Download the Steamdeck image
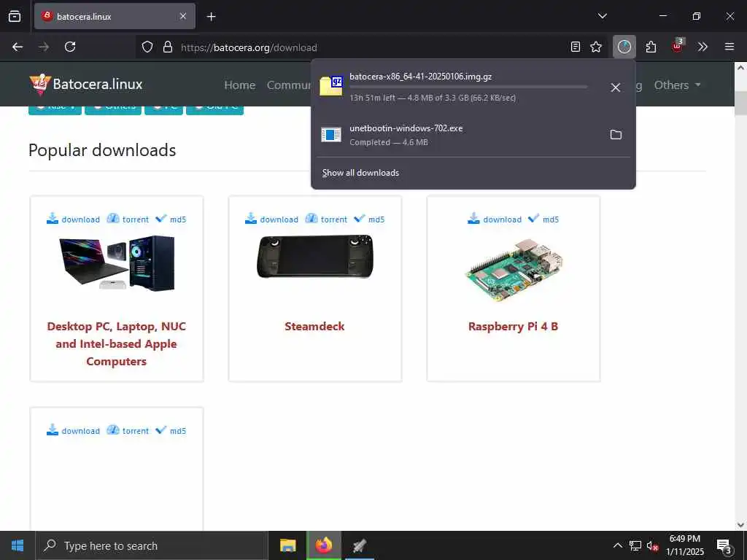Image resolution: width=747 pixels, height=560 pixels. (x=279, y=219)
